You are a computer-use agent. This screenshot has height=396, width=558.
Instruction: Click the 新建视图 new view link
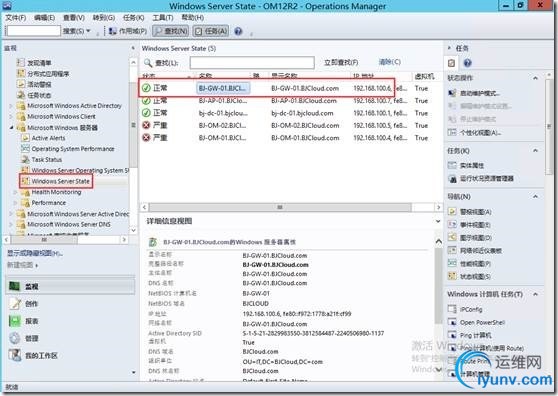(x=22, y=265)
